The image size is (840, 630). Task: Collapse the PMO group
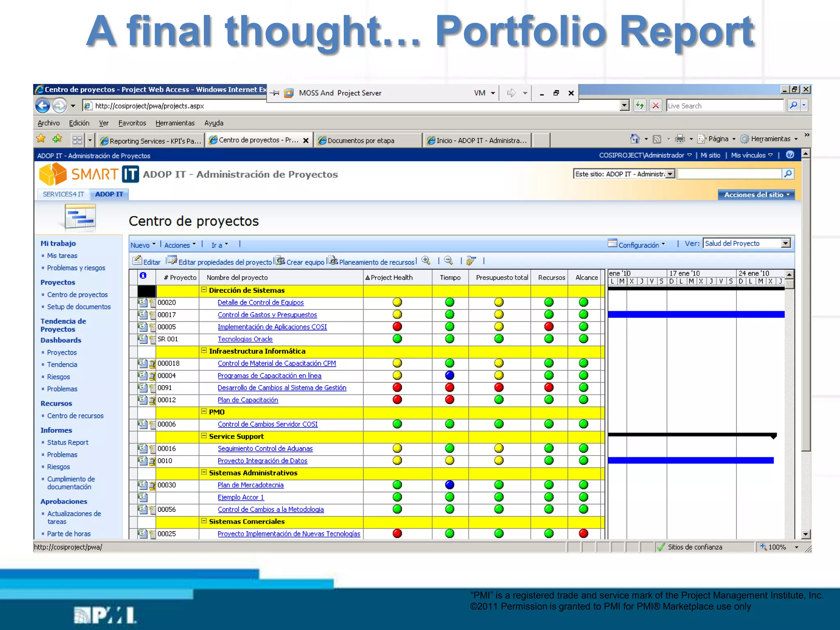click(204, 411)
